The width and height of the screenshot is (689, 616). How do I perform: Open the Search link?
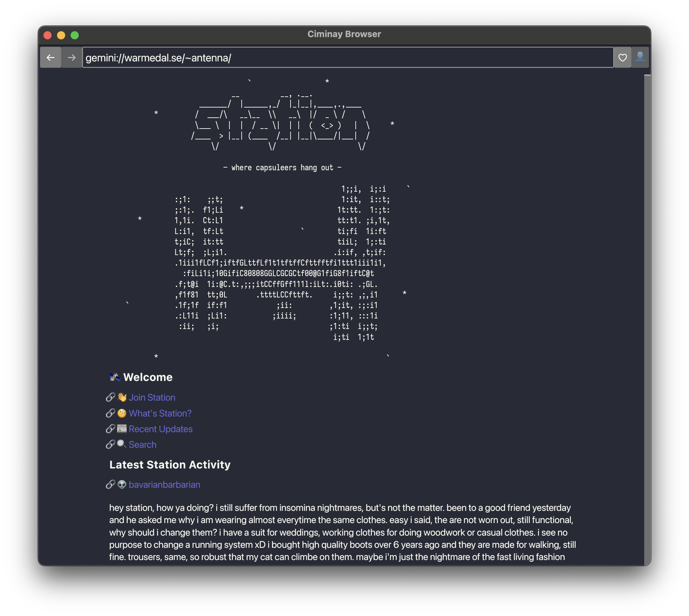(x=143, y=445)
